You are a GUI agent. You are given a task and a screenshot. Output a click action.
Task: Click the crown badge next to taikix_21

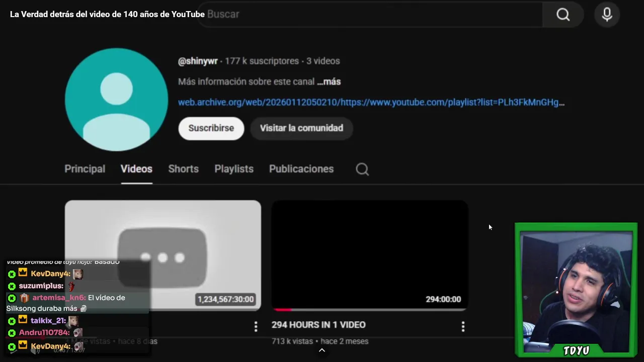[23, 320]
